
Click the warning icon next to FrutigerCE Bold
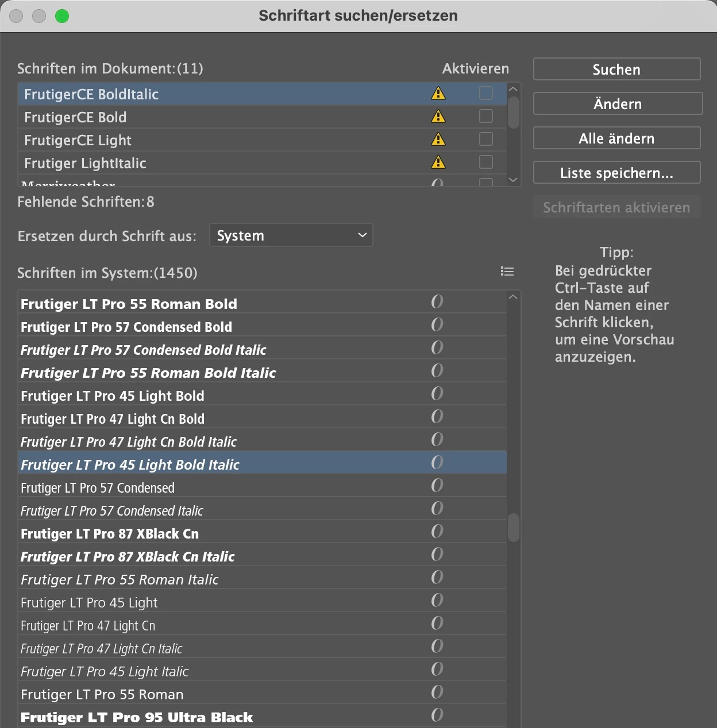438,117
